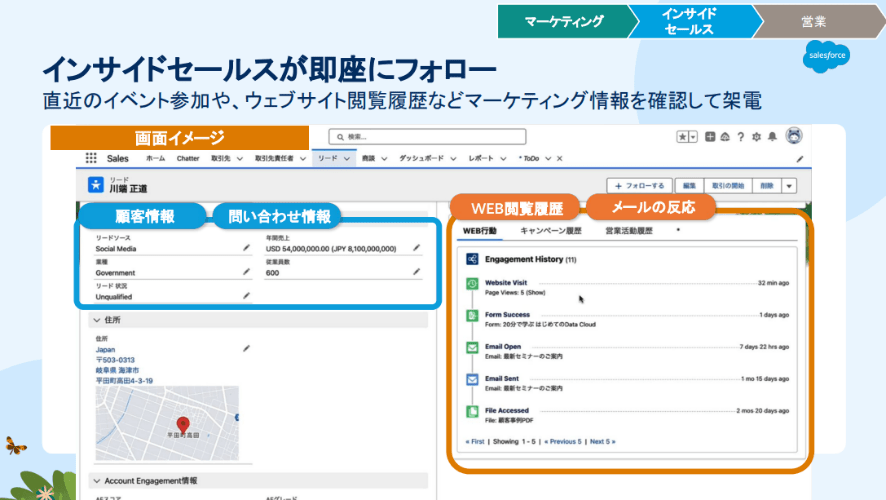Select the 営業活動履歴 tab

click(628, 231)
